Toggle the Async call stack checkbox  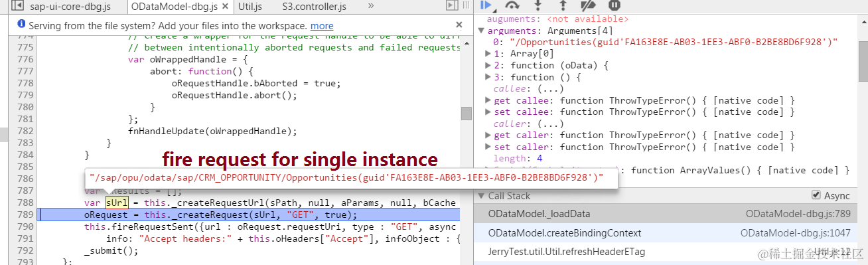[x=817, y=195]
